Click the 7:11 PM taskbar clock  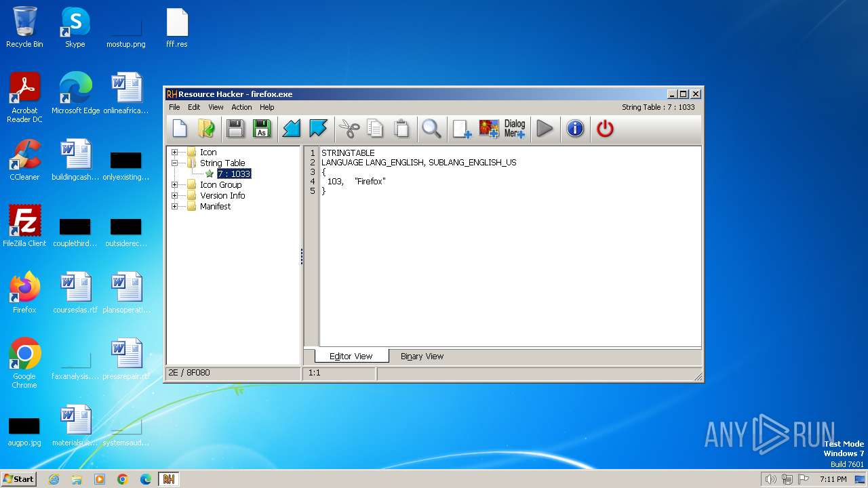coord(833,479)
